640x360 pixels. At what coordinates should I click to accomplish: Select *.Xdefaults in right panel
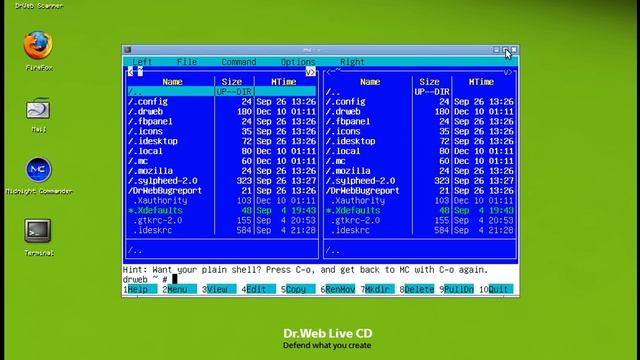pyautogui.click(x=420, y=210)
